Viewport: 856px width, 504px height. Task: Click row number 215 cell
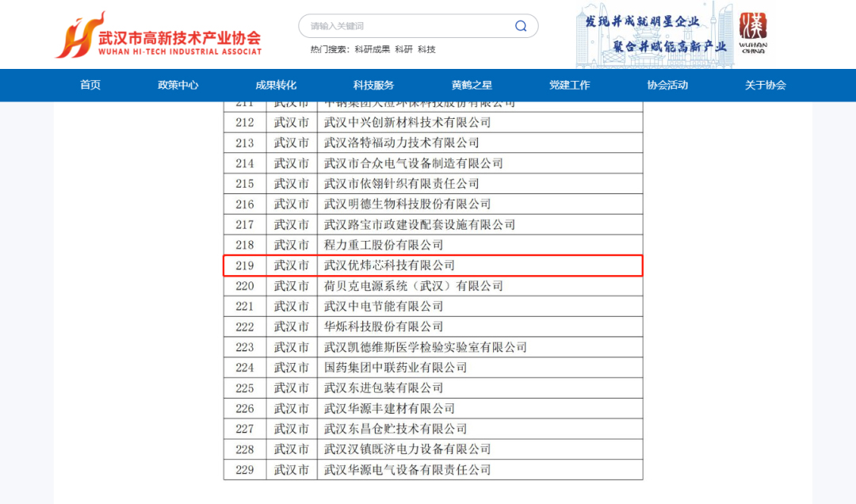pyautogui.click(x=245, y=184)
